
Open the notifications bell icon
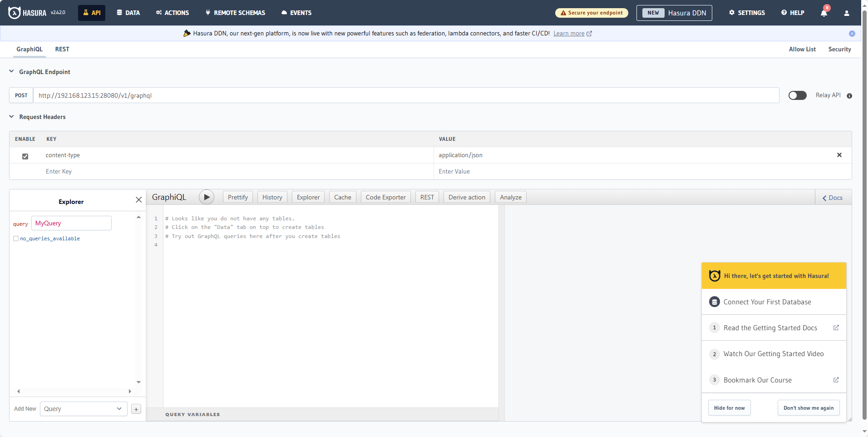(x=824, y=13)
